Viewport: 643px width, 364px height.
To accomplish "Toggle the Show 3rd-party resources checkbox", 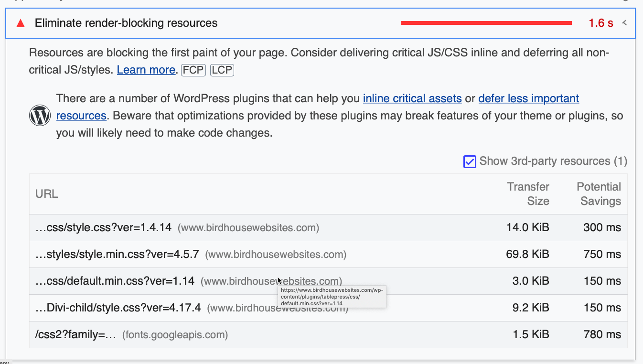I will (470, 161).
